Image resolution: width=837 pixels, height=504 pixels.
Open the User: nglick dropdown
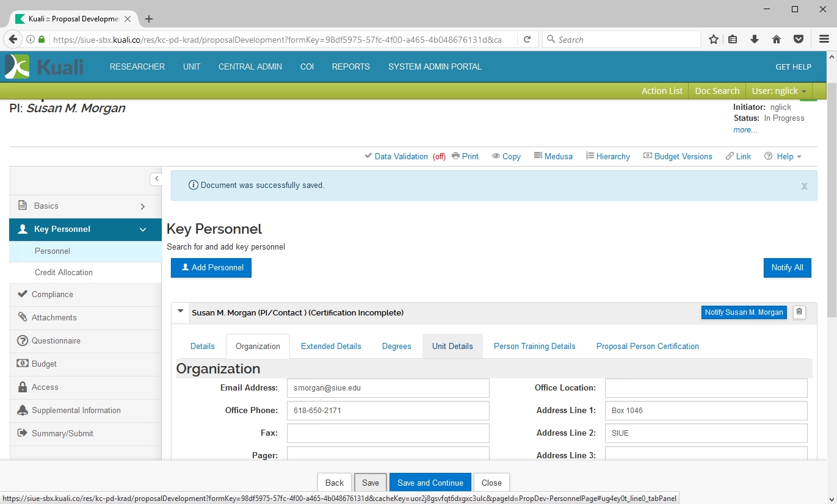coord(779,91)
